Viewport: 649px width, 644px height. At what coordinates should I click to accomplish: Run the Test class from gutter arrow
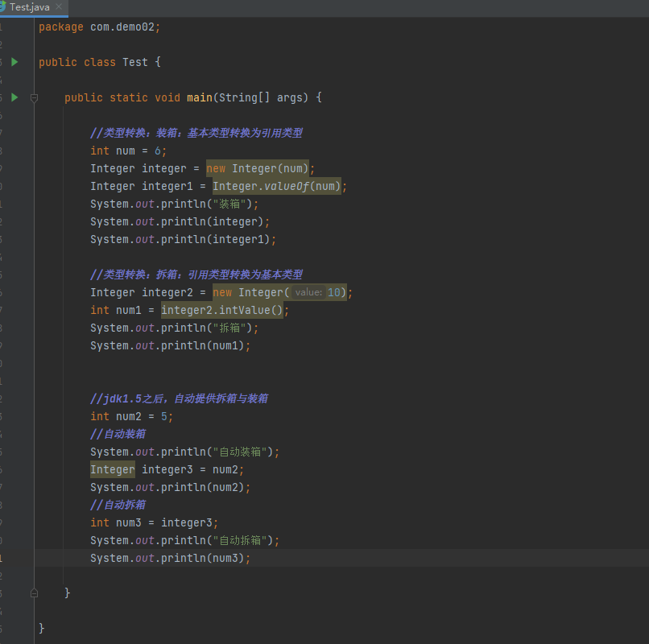(x=14, y=62)
